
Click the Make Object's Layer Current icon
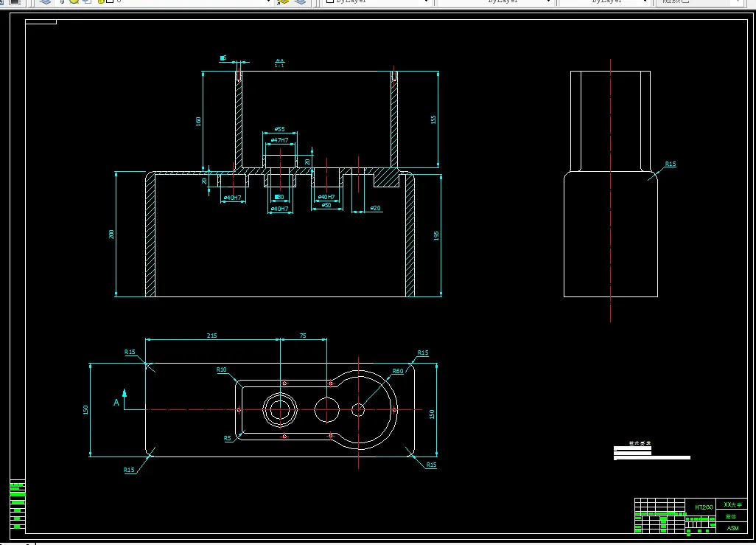pyautogui.click(x=284, y=2)
